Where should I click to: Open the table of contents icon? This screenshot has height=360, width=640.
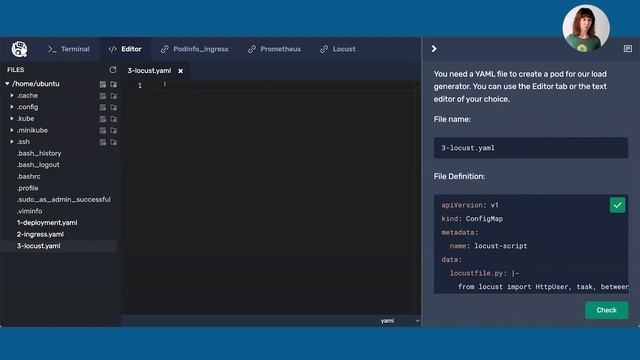click(628, 49)
